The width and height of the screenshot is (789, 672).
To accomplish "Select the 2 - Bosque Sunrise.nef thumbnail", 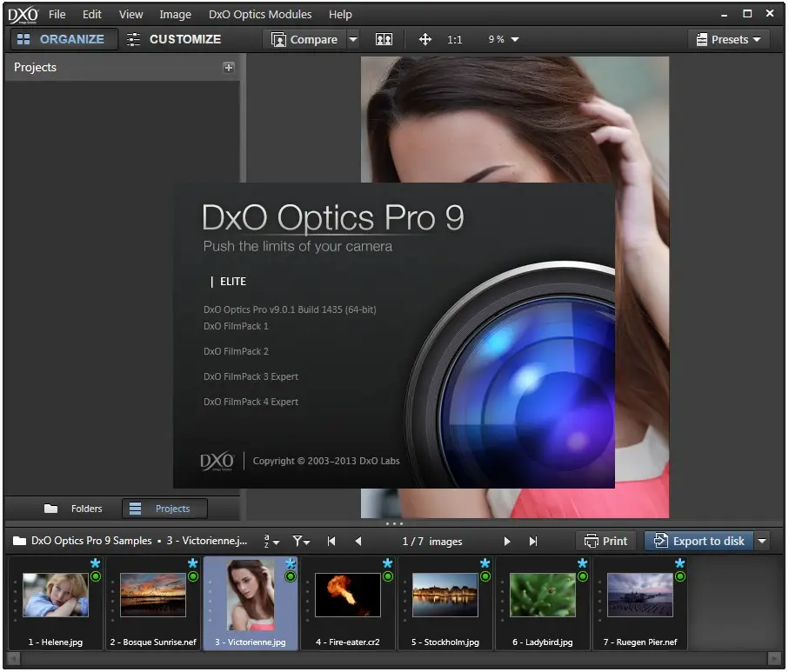I will pyautogui.click(x=153, y=603).
